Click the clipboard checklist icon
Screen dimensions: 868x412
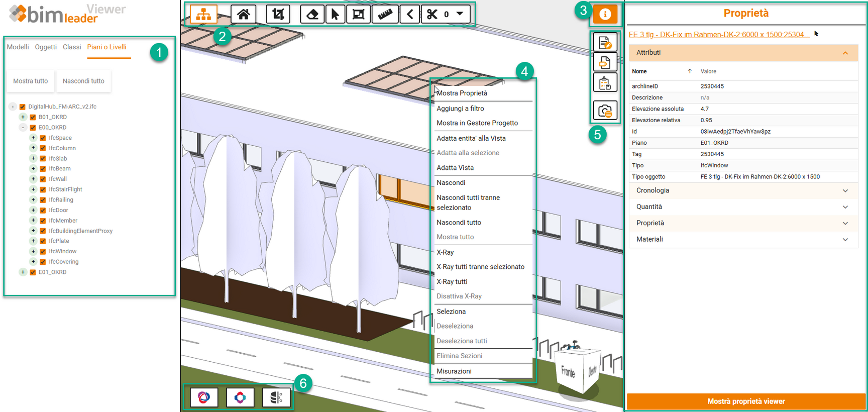tap(605, 82)
